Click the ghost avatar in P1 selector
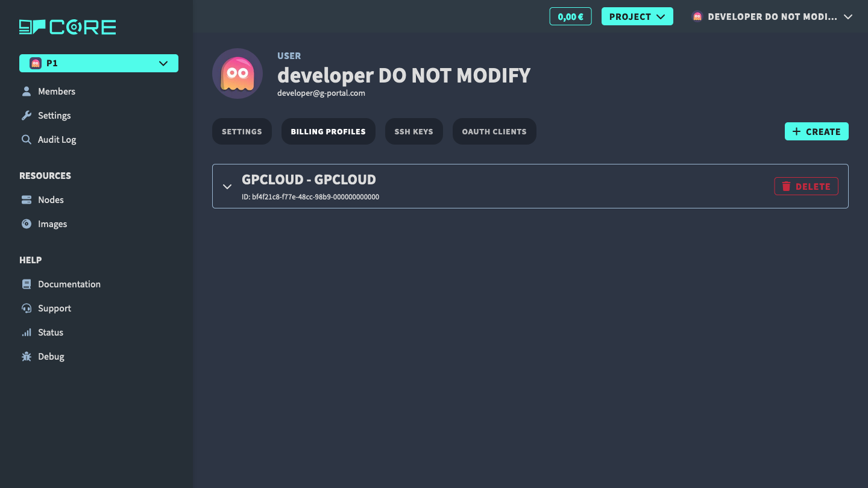 35,63
